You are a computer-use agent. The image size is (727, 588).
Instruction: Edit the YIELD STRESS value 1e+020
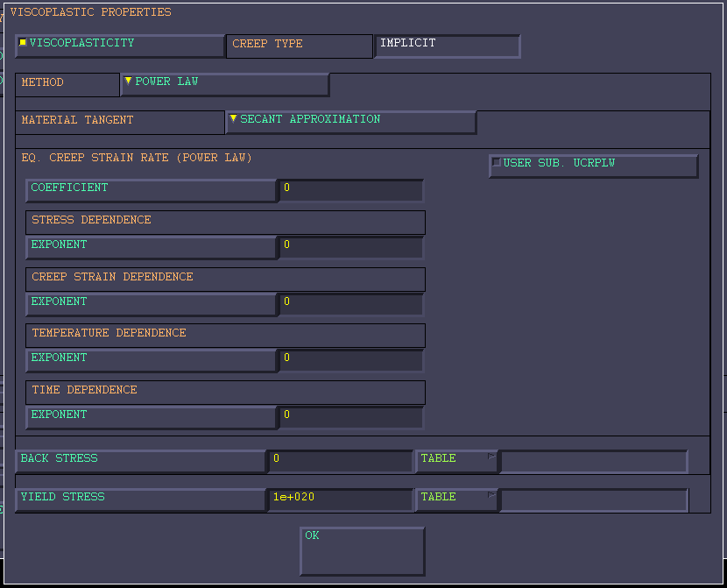[x=341, y=499]
